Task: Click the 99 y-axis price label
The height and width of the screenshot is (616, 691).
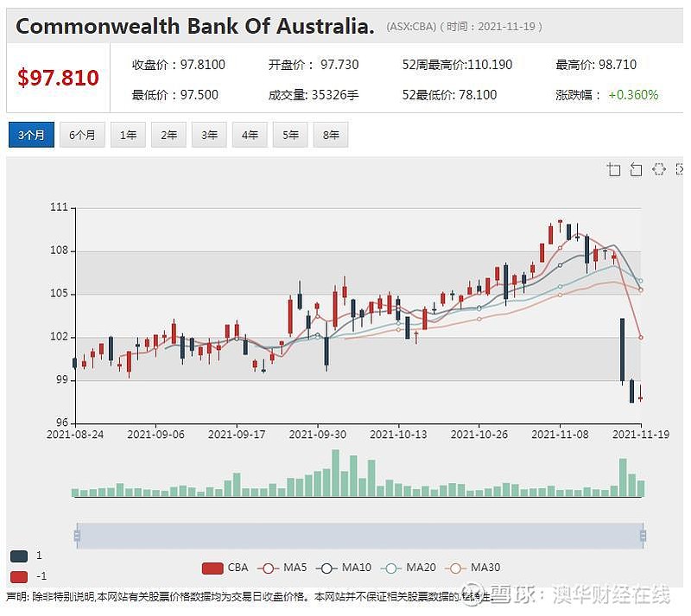Action: point(62,380)
